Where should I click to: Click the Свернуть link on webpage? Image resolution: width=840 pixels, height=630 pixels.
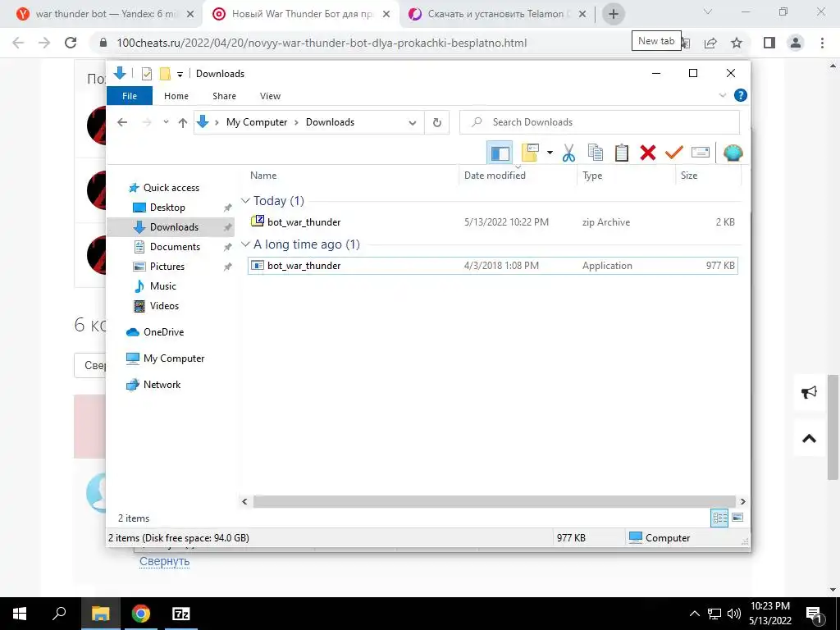164,561
